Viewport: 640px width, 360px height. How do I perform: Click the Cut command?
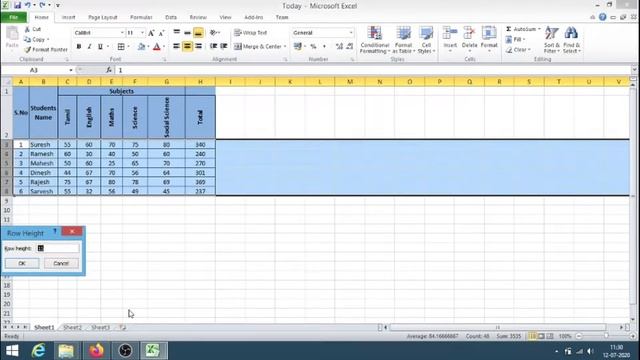tap(33, 29)
